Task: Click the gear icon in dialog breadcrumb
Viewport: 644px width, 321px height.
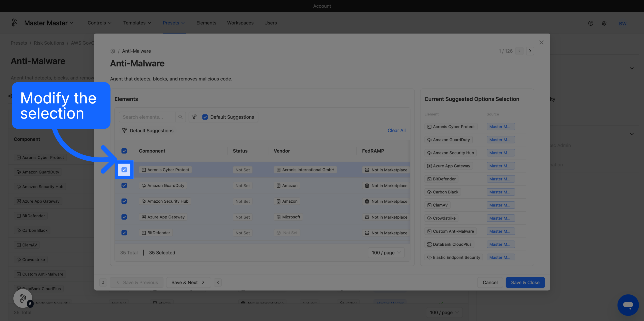Action: (x=113, y=51)
